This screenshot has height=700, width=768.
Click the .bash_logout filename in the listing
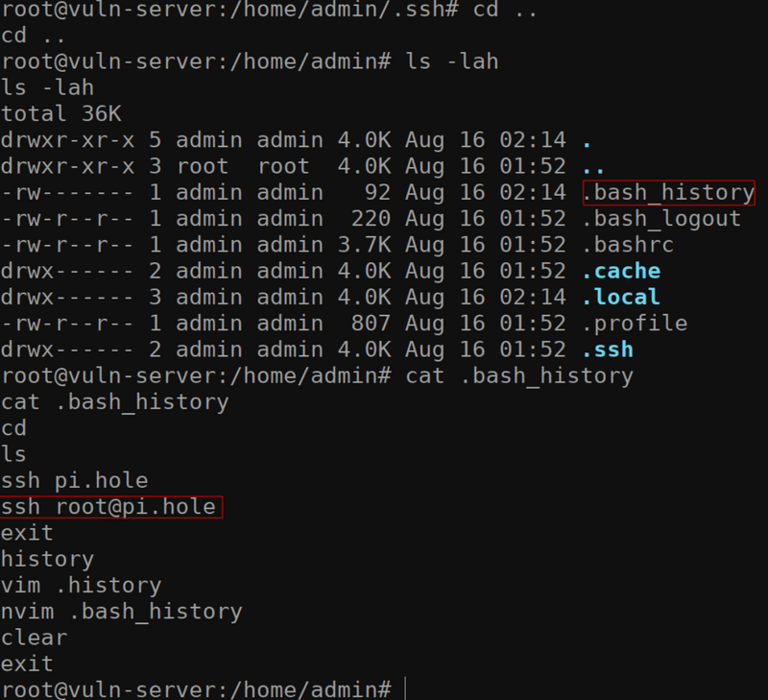(661, 218)
